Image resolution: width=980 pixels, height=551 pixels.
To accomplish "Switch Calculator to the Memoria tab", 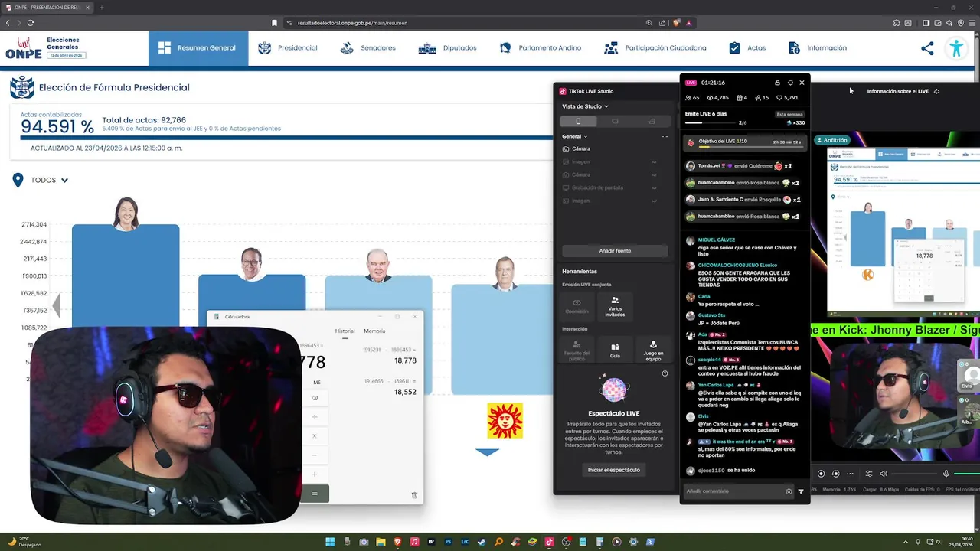I will click(374, 331).
